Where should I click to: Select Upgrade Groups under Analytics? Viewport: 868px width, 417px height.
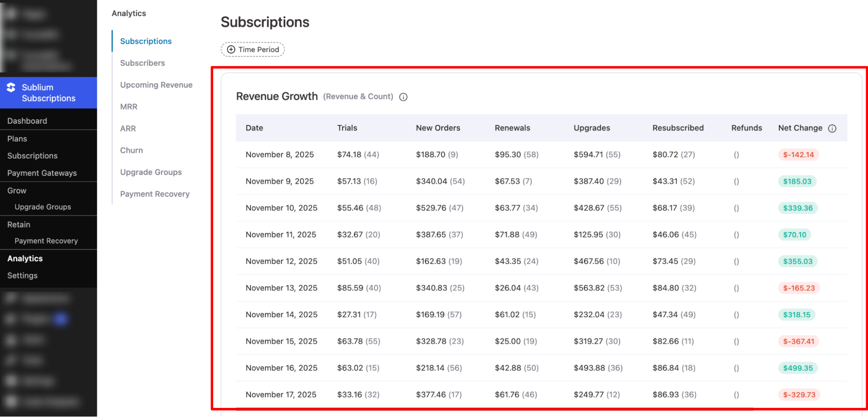(x=151, y=172)
